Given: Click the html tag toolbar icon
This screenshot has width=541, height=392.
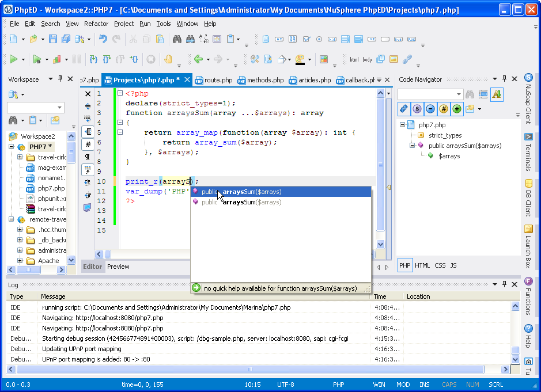Looking at the screenshot, I should [354, 59].
